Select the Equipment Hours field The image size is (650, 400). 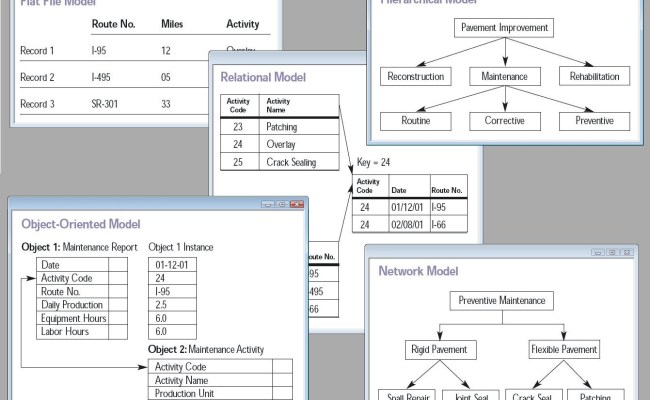(x=82, y=318)
